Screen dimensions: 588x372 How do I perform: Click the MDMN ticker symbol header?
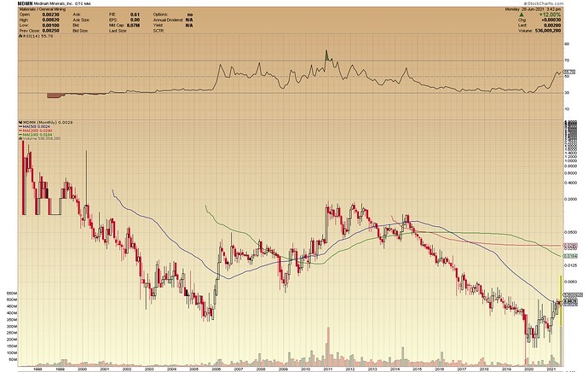pos(23,3)
